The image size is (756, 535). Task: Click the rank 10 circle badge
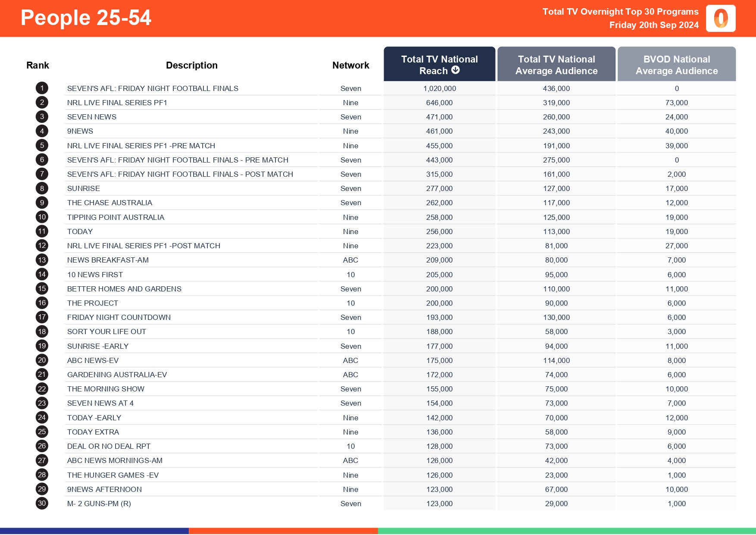click(42, 217)
